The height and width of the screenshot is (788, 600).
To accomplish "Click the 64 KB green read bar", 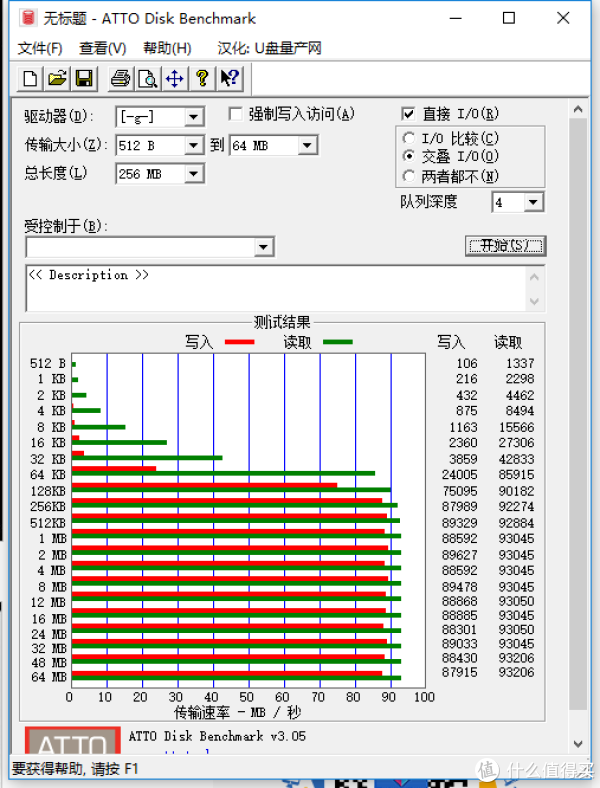I will pos(223,473).
